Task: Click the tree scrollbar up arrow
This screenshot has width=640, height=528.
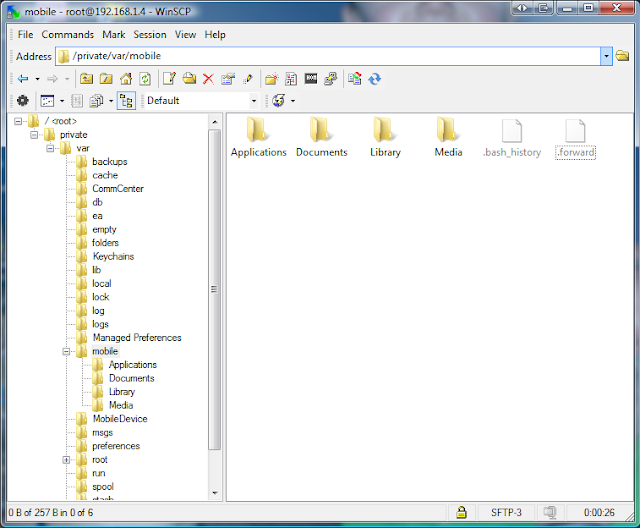Action: tap(215, 122)
